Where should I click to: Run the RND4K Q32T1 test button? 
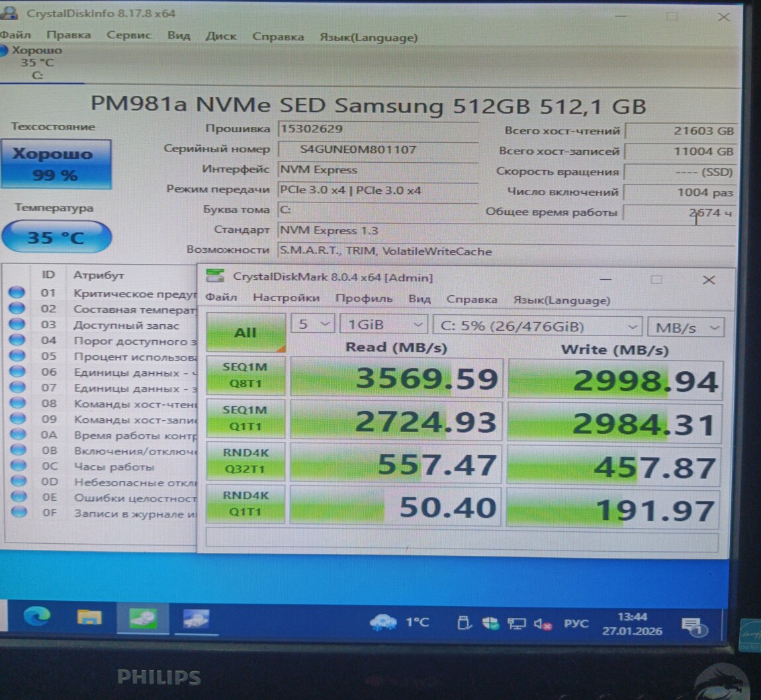pos(246,461)
